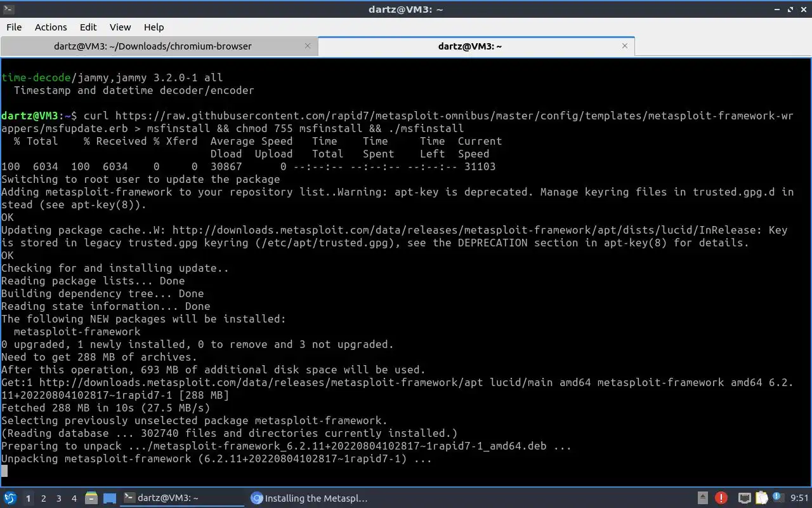Click 'Need to get 288 MB of archives.' line
Viewport: 812px width, 508px height.
pyautogui.click(x=99, y=357)
